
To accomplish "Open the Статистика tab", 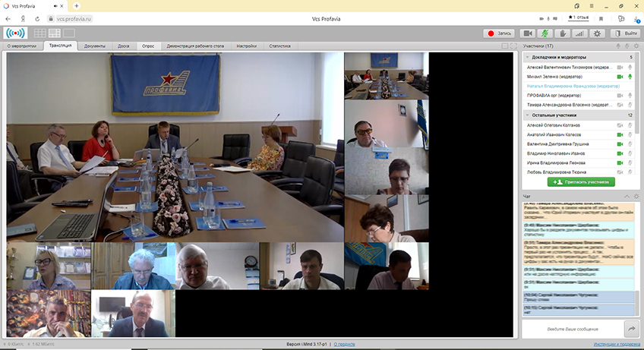I will click(279, 46).
